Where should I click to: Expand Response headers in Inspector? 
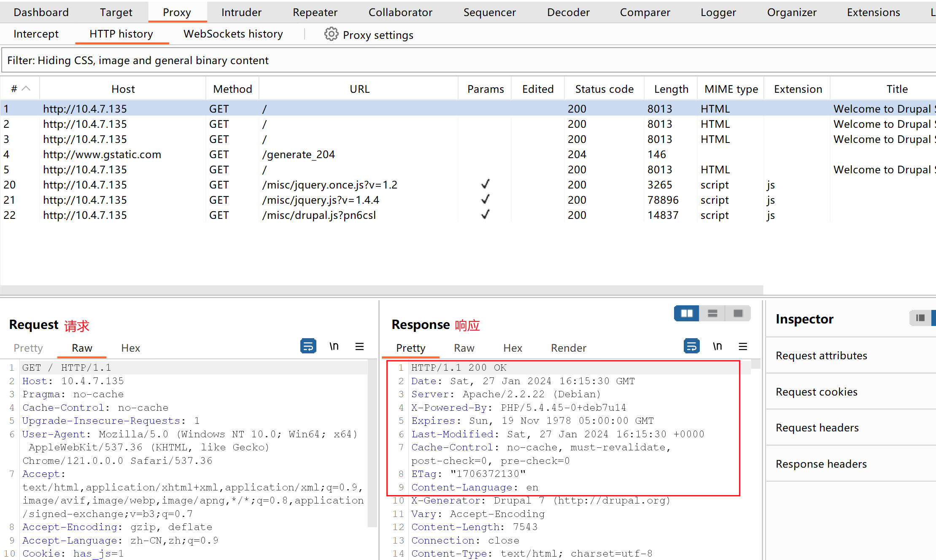pyautogui.click(x=851, y=464)
